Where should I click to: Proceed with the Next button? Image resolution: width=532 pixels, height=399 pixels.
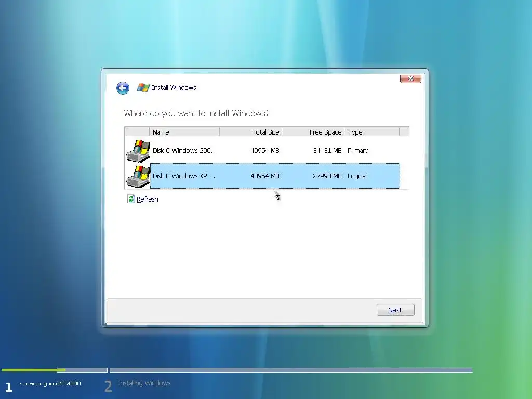coord(395,310)
